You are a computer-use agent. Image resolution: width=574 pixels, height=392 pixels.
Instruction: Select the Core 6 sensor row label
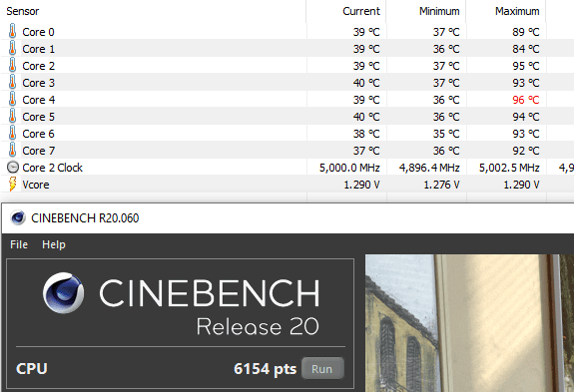38,134
